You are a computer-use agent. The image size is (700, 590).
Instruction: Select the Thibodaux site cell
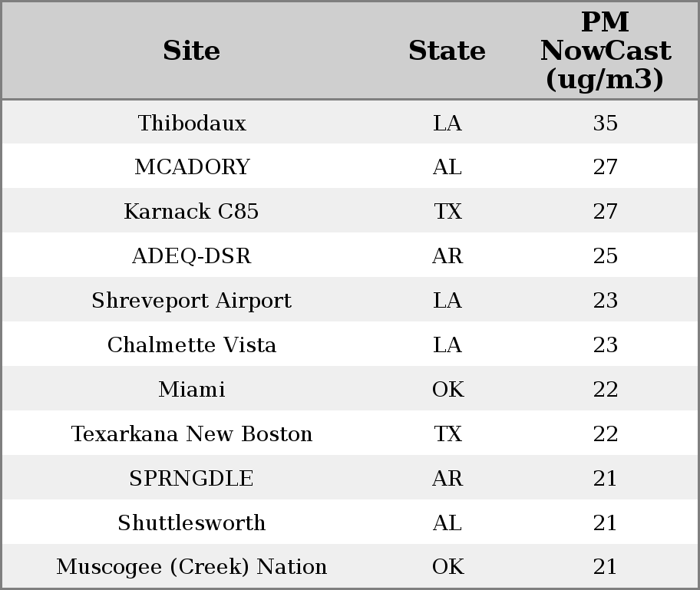pyautogui.click(x=192, y=123)
